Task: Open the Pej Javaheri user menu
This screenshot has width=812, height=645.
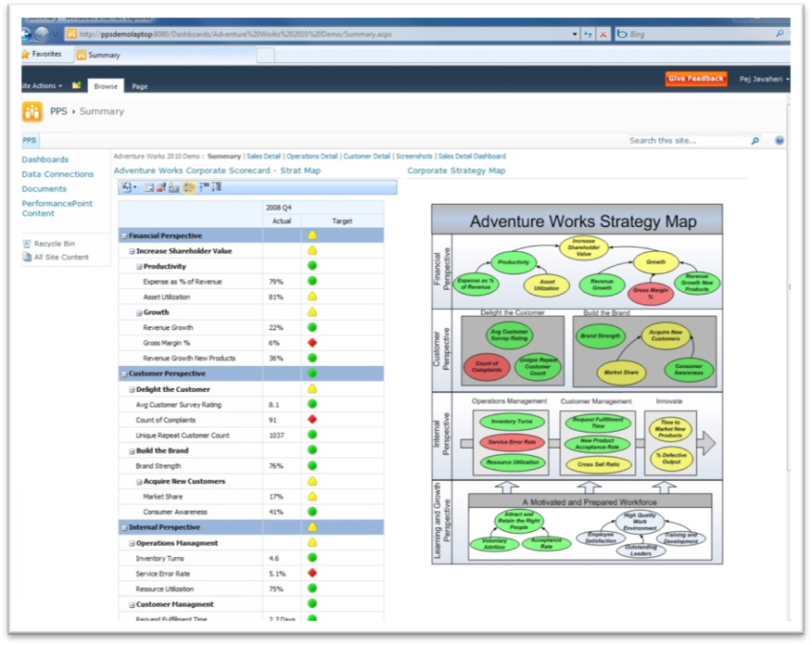Action: pos(764,80)
